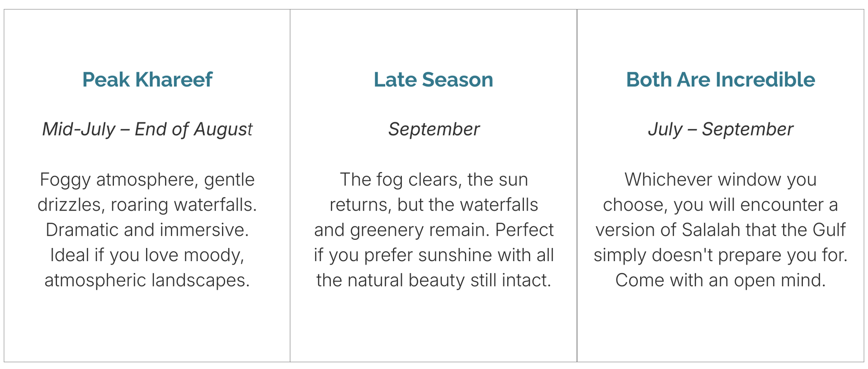Click the "Ideal if you love moody," line

pyautogui.click(x=147, y=255)
